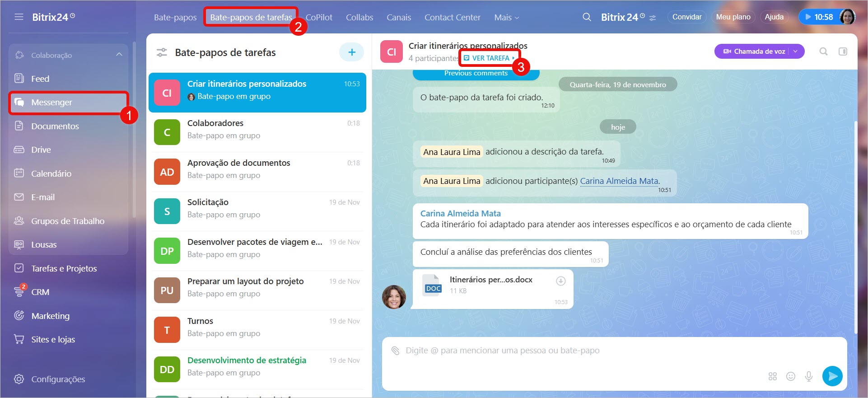Click the paperclip attach file icon
Screen dimensions: 868x398
pos(395,351)
